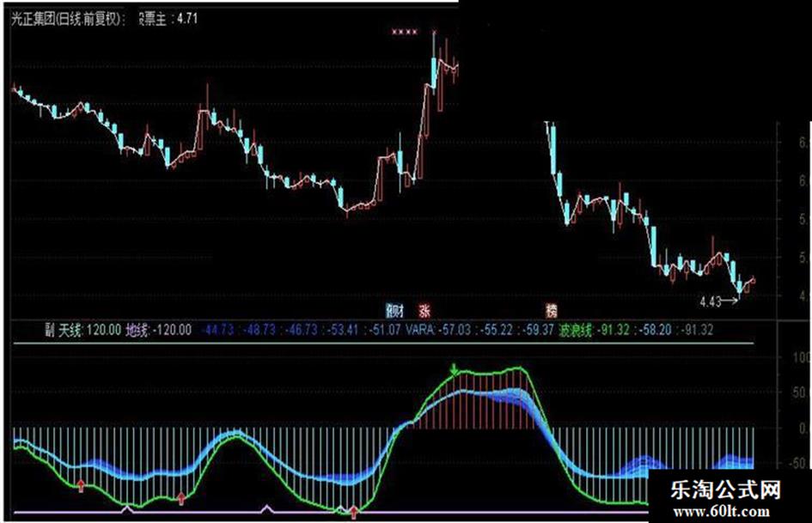
Task: Click the large cyan candle starting the right chart segment
Action: [x=553, y=149]
